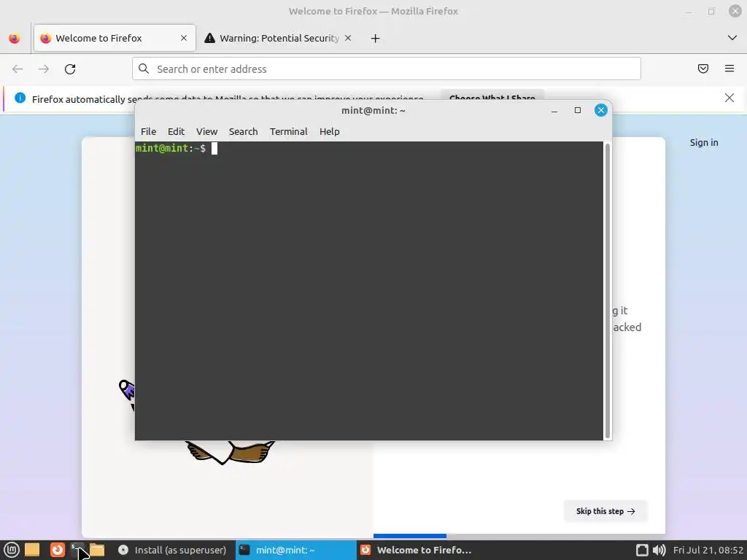
Task: Maximize the terminal window
Action: tap(578, 111)
